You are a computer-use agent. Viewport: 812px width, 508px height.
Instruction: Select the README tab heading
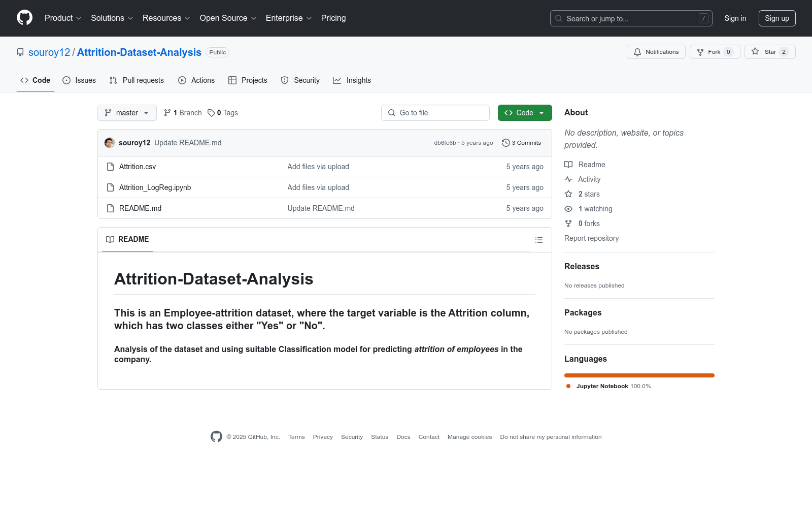127,239
